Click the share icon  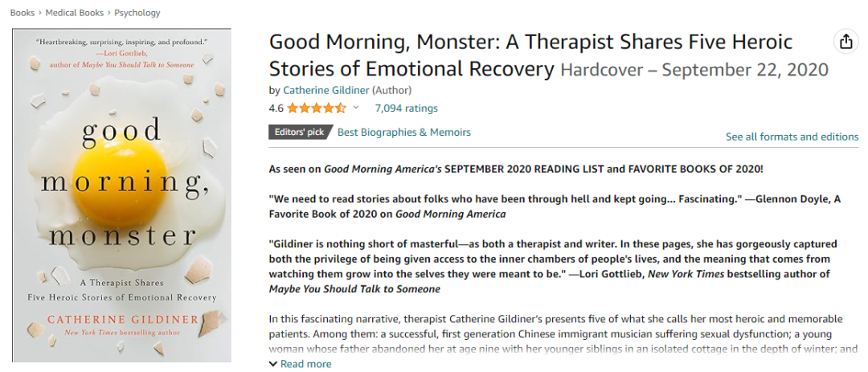pos(845,43)
